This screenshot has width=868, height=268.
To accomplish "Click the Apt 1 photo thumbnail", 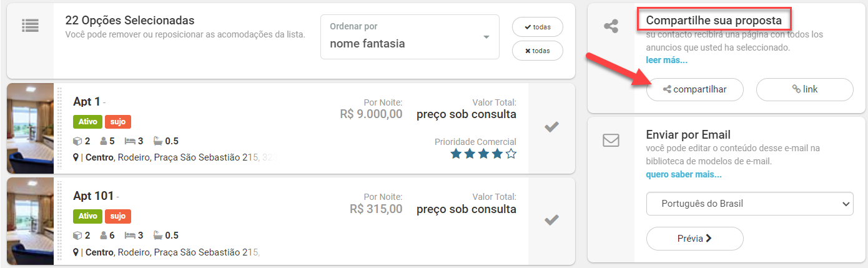I will tap(30, 128).
